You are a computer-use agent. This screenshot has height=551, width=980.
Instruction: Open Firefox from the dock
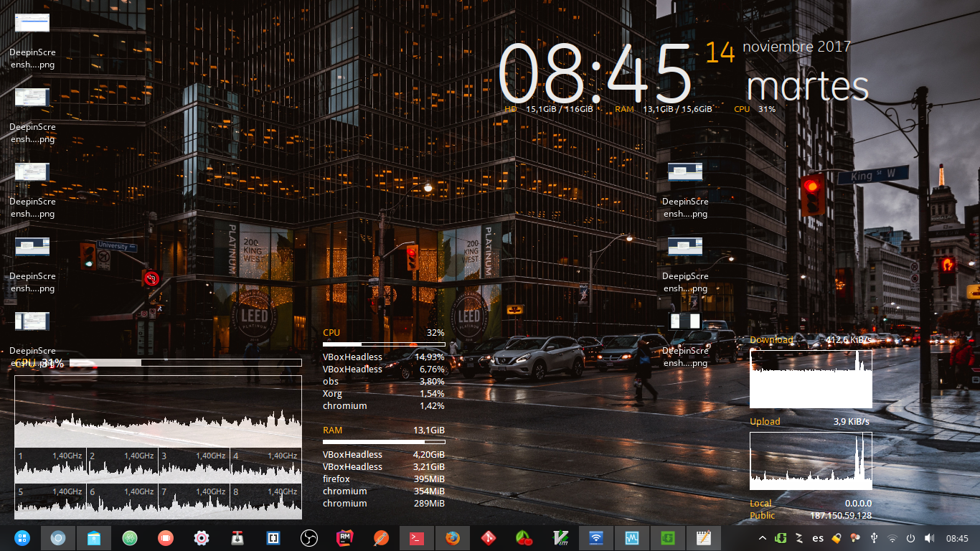coord(453,538)
